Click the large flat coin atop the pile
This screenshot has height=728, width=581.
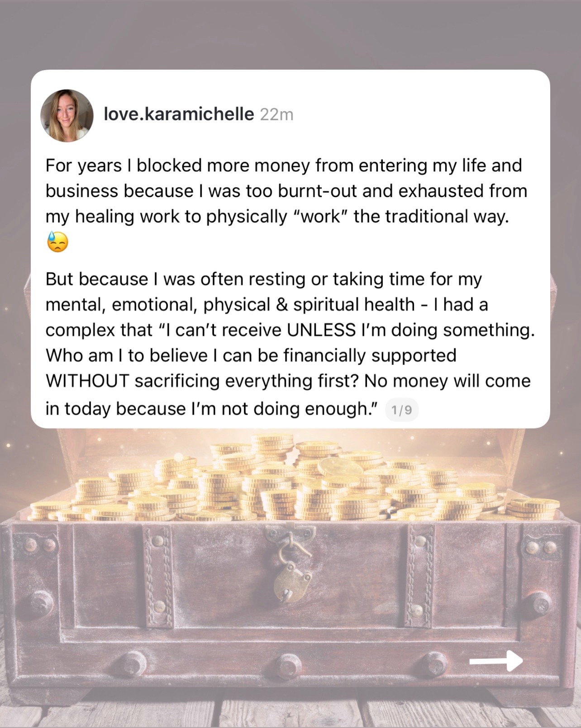point(339,468)
